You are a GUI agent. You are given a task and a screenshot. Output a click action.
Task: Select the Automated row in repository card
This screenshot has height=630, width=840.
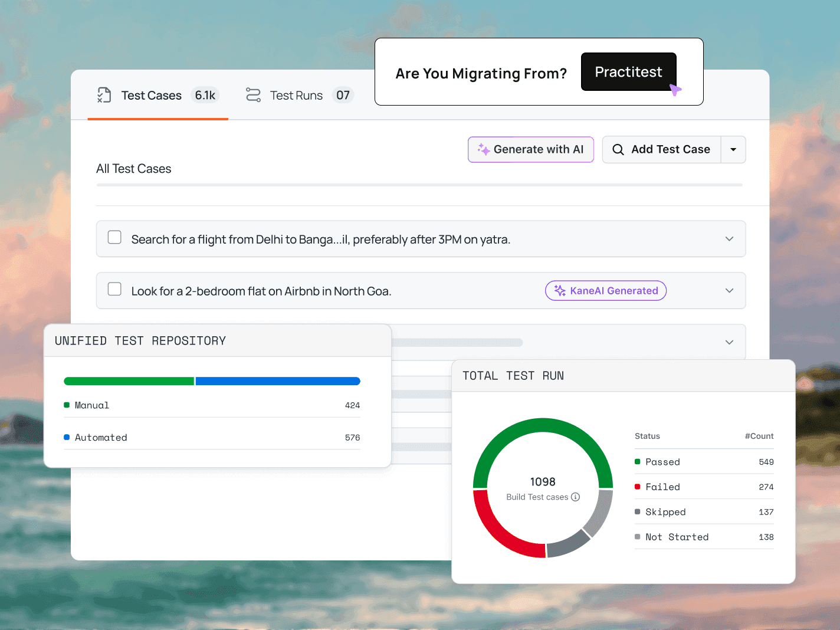[212, 437]
